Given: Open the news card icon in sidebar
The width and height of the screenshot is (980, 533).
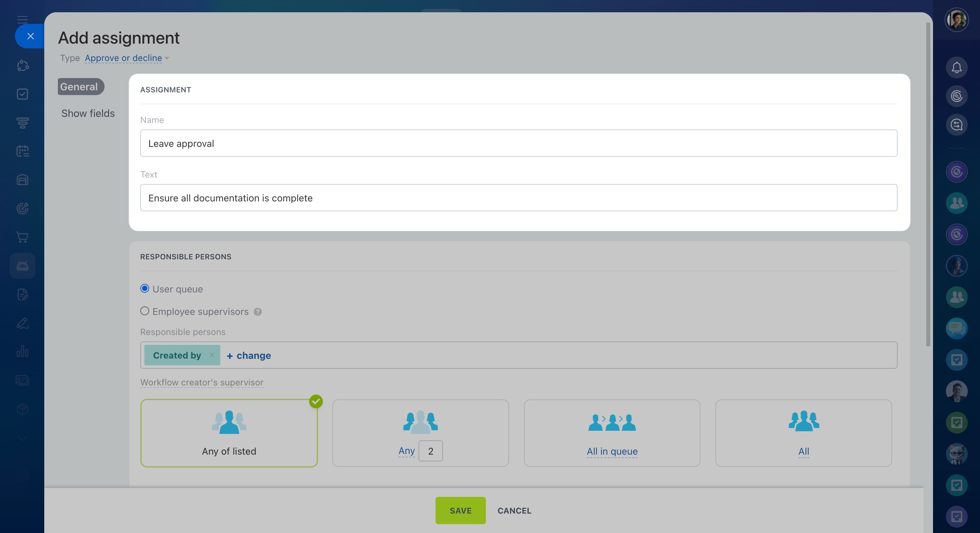Looking at the screenshot, I should tap(22, 380).
